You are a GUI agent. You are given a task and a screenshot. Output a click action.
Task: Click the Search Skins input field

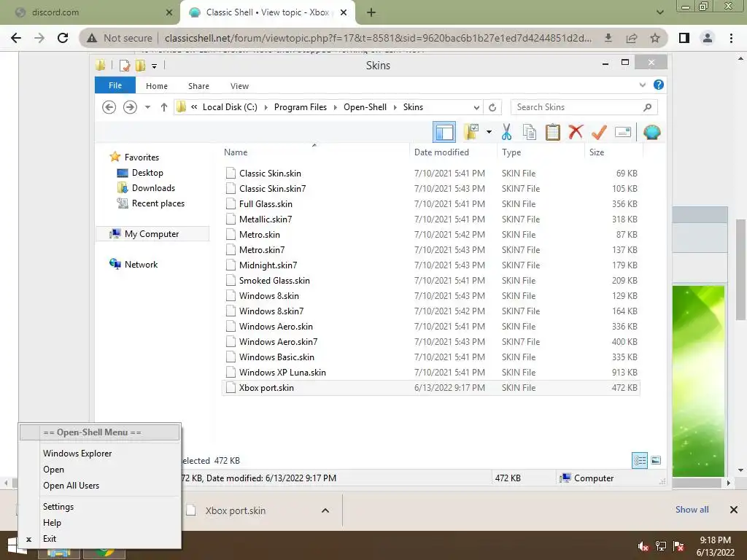(578, 107)
